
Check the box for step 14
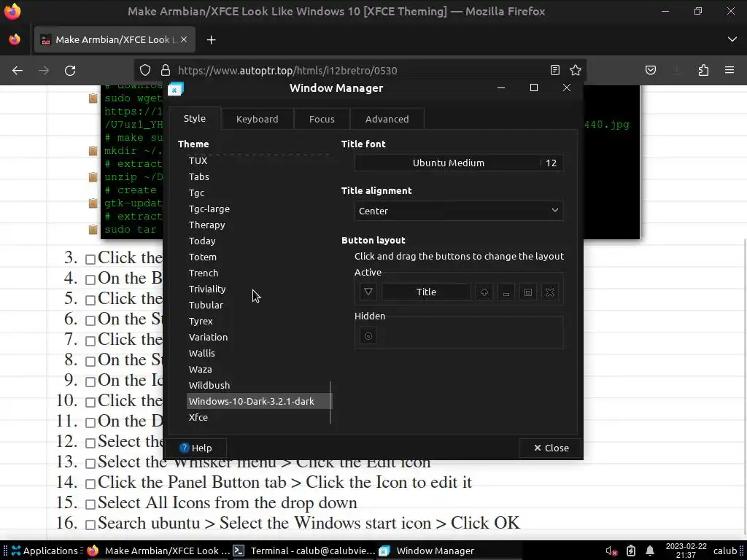[90, 484]
